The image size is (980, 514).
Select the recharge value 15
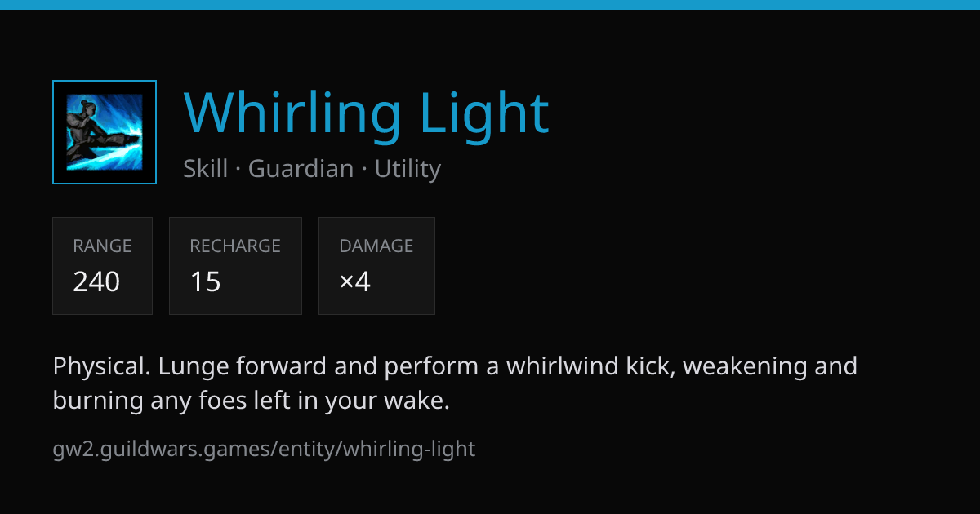tap(206, 282)
